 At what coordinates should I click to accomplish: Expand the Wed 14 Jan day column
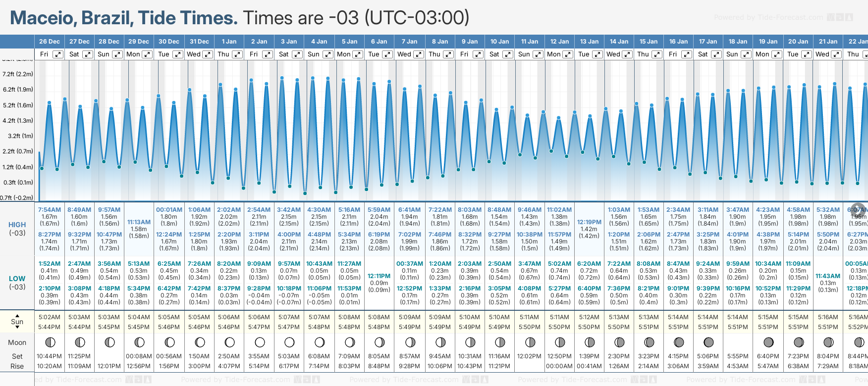tap(627, 54)
